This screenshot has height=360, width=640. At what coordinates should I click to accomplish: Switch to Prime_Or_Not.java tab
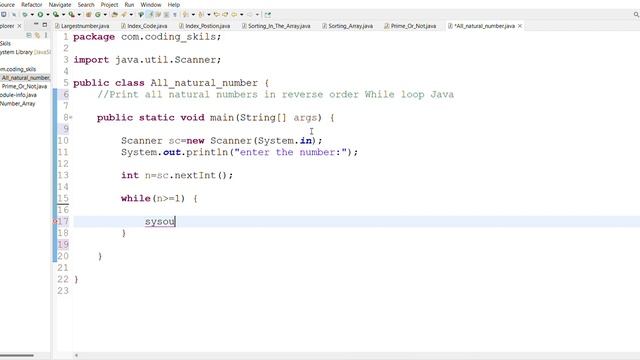coord(410,26)
